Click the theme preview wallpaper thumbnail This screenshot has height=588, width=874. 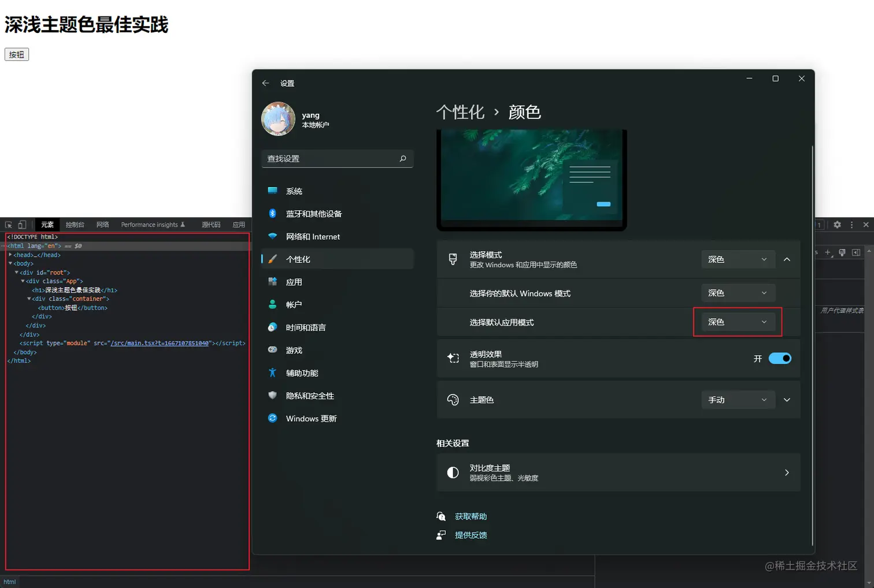click(x=532, y=180)
